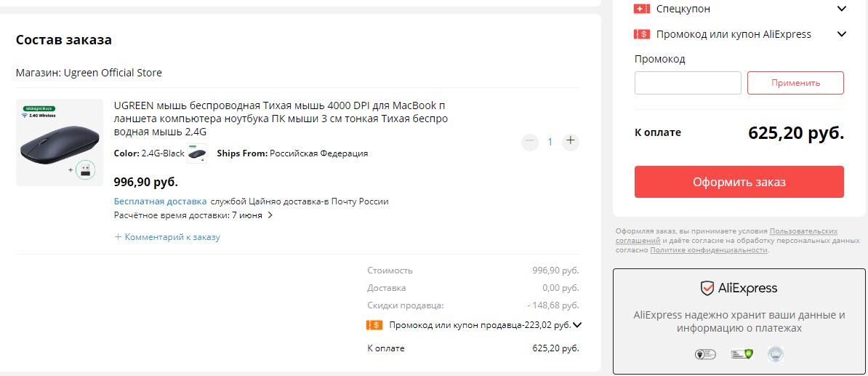Click into the Промокод input field
The width and height of the screenshot is (868, 376).
point(688,83)
